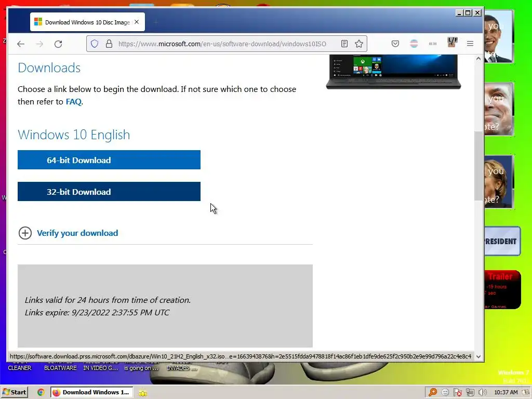The width and height of the screenshot is (532, 399).
Task: Start the 64-bit Download
Action: (109, 160)
